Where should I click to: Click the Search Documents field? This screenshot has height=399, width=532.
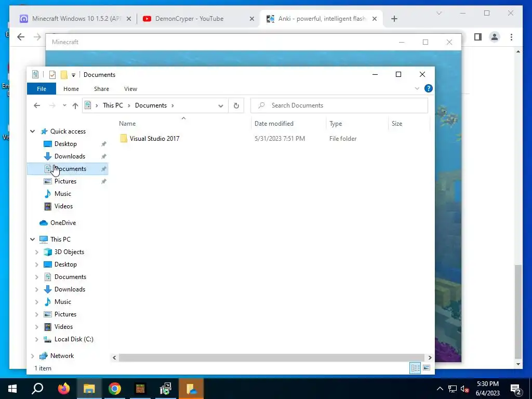tap(339, 105)
